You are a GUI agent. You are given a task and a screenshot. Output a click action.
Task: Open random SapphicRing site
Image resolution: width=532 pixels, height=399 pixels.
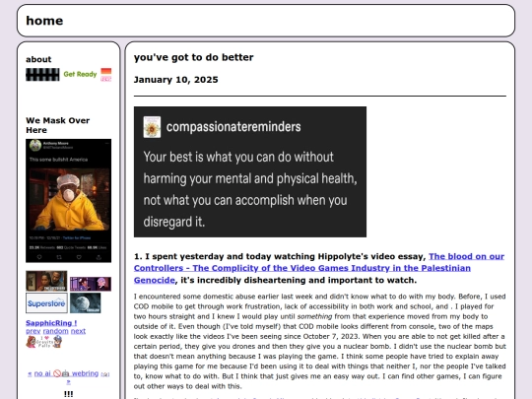click(x=55, y=331)
